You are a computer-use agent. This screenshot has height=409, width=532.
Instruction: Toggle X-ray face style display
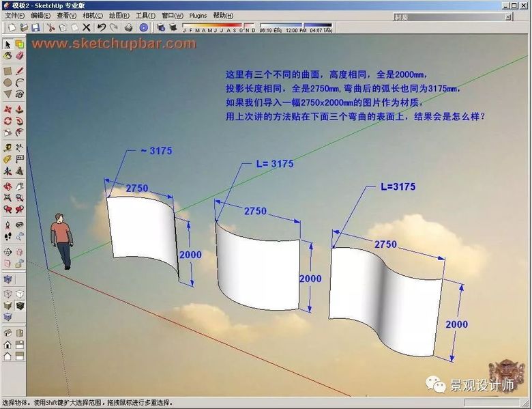8,279
